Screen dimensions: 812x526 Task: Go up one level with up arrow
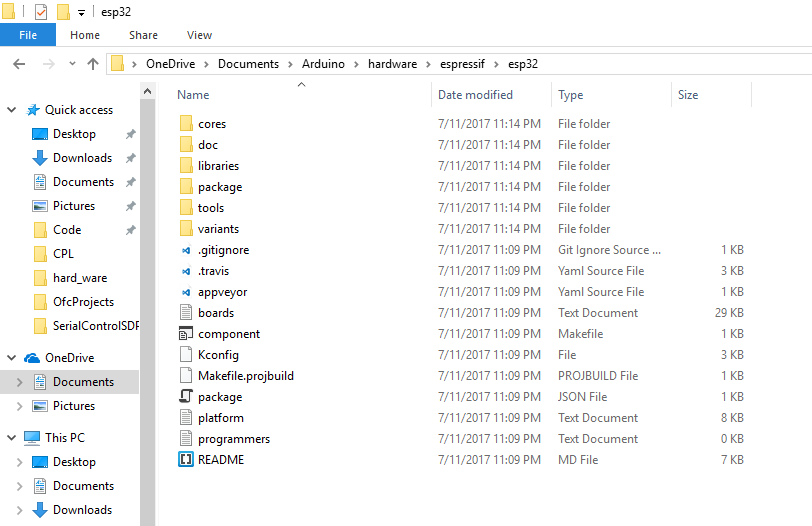point(93,64)
